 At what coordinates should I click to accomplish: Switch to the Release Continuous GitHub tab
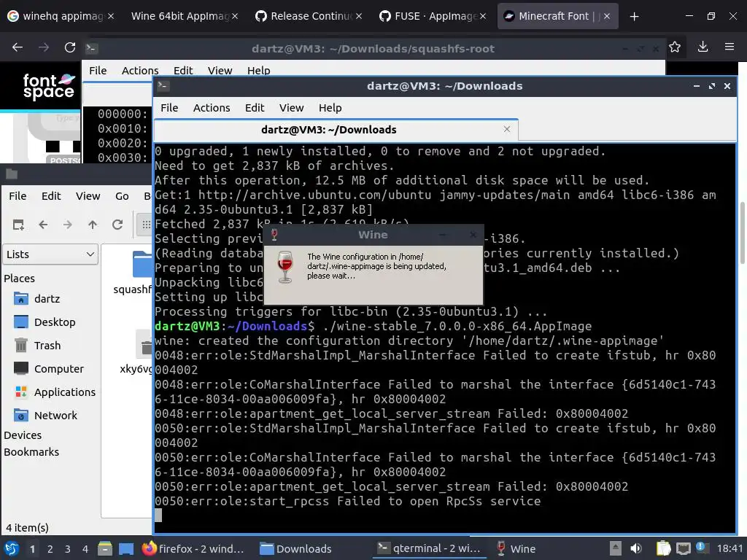click(309, 16)
